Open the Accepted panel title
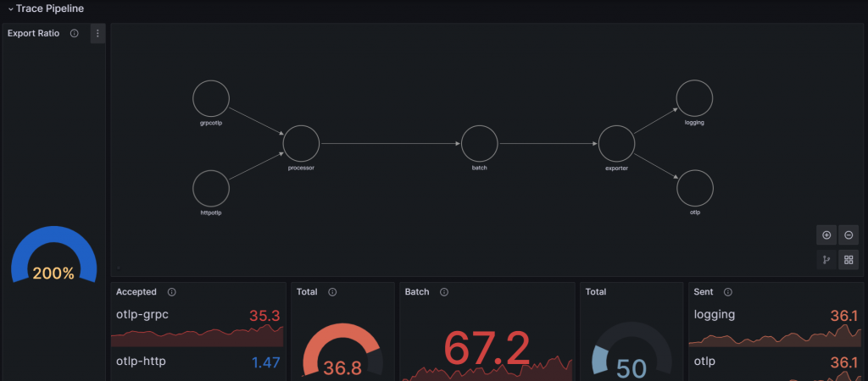Viewport: 868px width, 381px height. pos(136,292)
